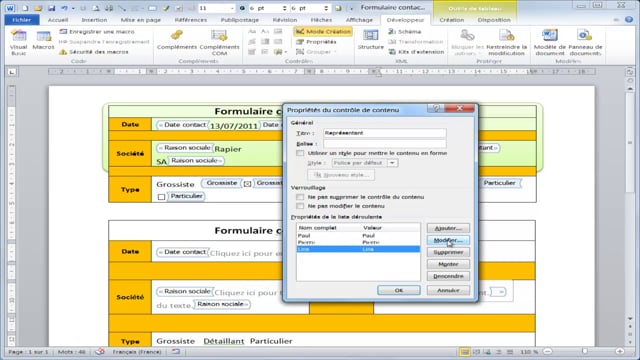Open Kits d'extension

[x=416, y=52]
